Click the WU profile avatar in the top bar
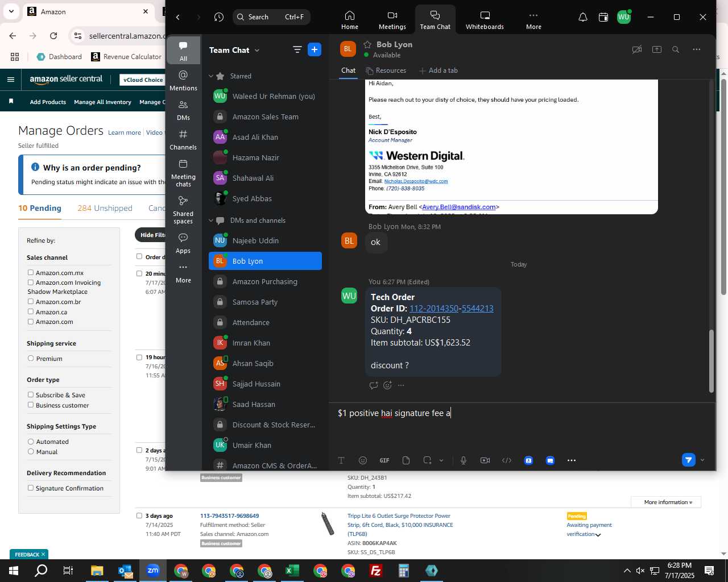 [x=624, y=17]
